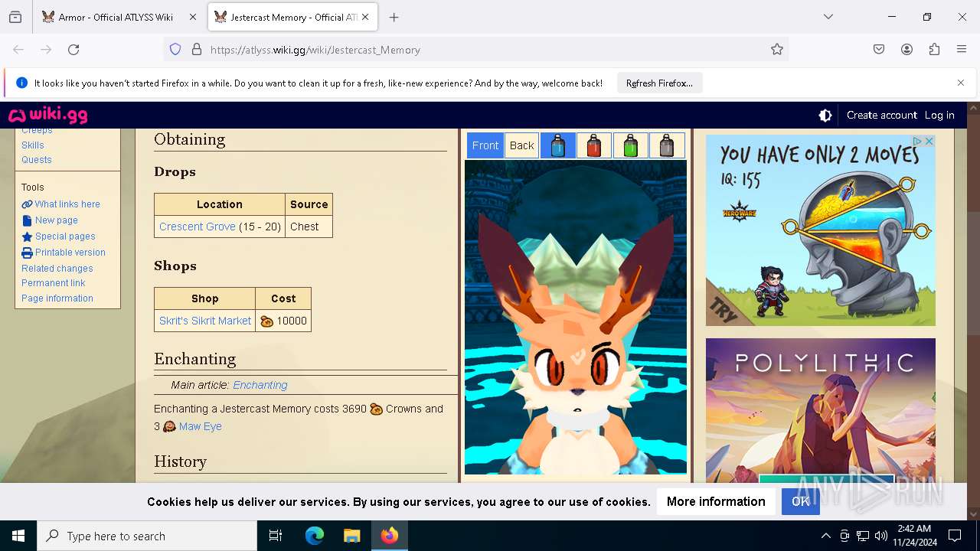Click the wiki.gg logo

(47, 115)
